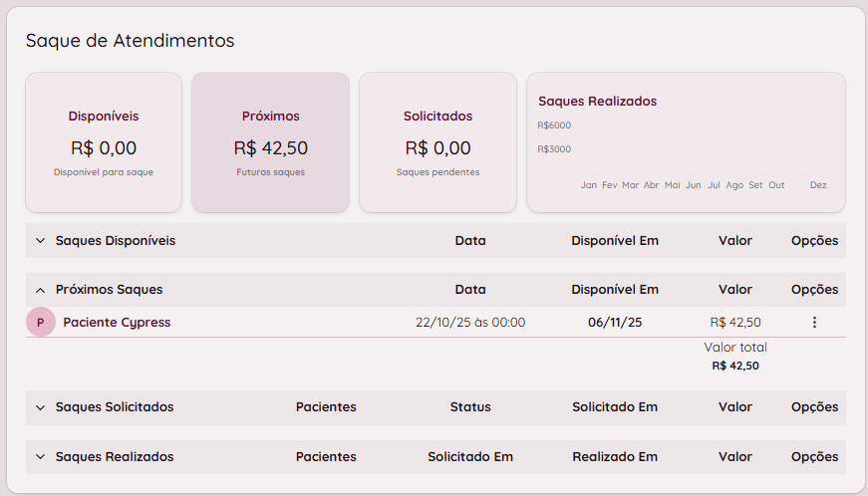Click the Paciente Cypress name
Viewport: 868px width, 496px height.
117,323
